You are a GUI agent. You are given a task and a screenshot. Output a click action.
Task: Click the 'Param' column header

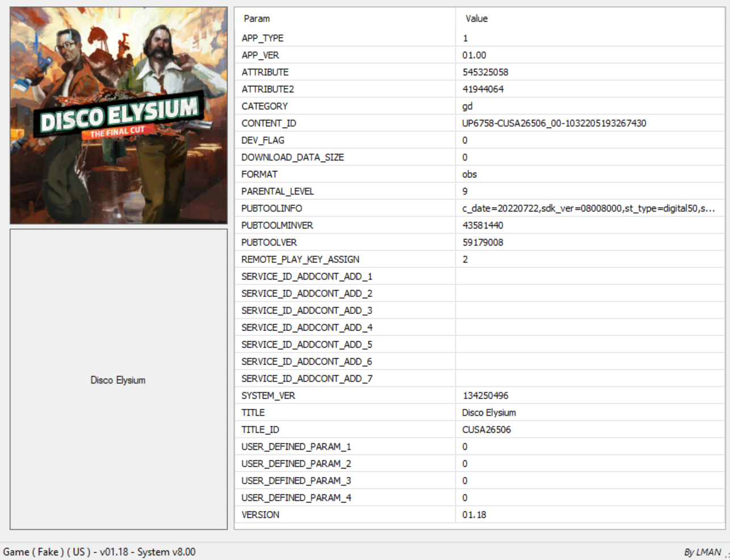pyautogui.click(x=257, y=19)
